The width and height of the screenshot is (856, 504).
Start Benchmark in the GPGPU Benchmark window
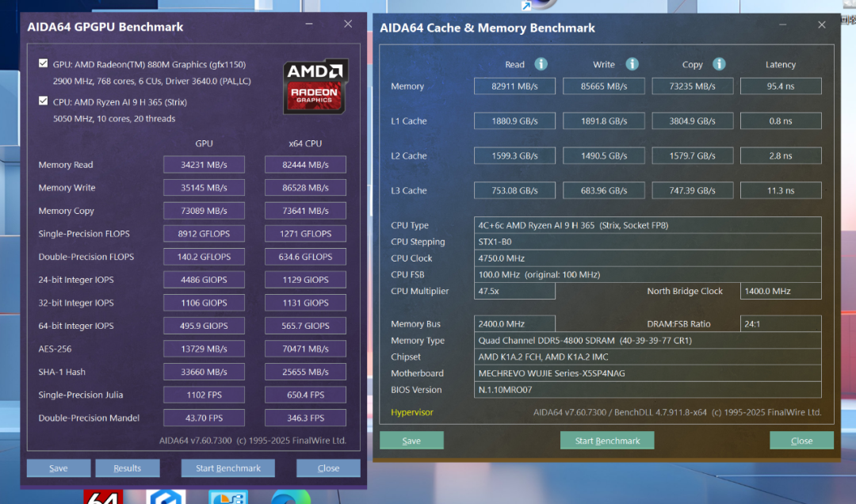(228, 468)
